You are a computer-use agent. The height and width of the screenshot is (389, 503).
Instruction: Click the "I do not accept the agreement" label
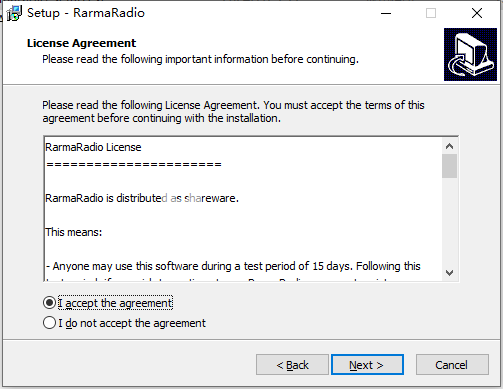click(x=132, y=323)
